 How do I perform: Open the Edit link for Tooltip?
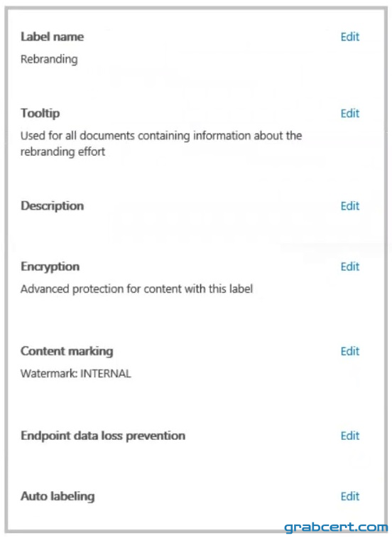click(350, 113)
